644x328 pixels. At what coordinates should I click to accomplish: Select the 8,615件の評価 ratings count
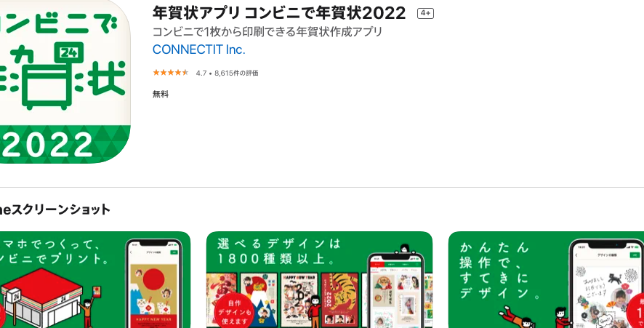click(236, 73)
